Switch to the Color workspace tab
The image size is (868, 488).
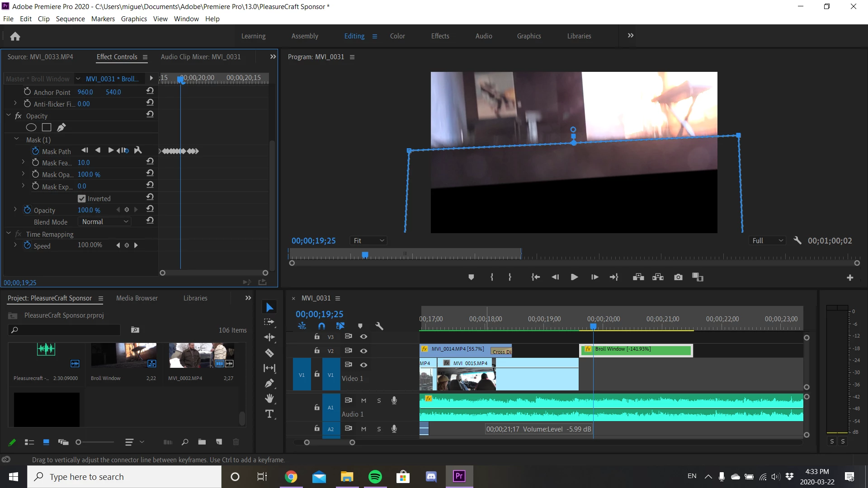[397, 36]
